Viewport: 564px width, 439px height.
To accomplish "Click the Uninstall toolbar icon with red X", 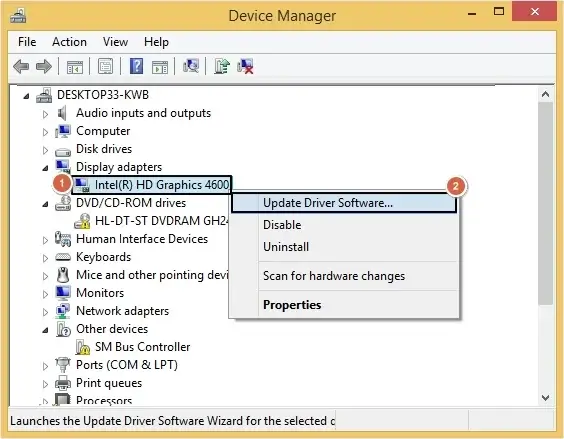I will (245, 67).
